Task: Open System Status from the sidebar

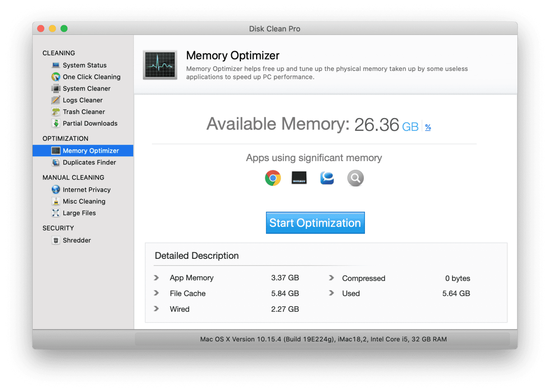Action: tap(85, 65)
